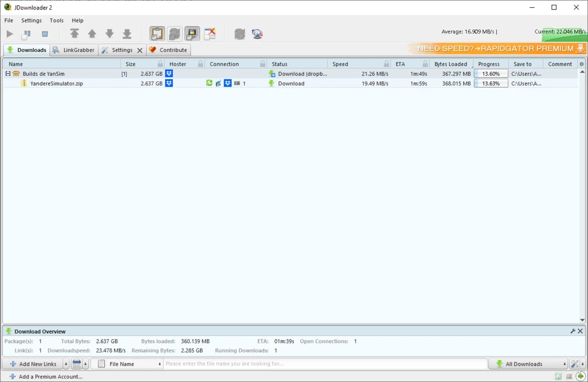Toggle silent mode toolbar icon
The height and width of the screenshot is (382, 588).
point(210,34)
